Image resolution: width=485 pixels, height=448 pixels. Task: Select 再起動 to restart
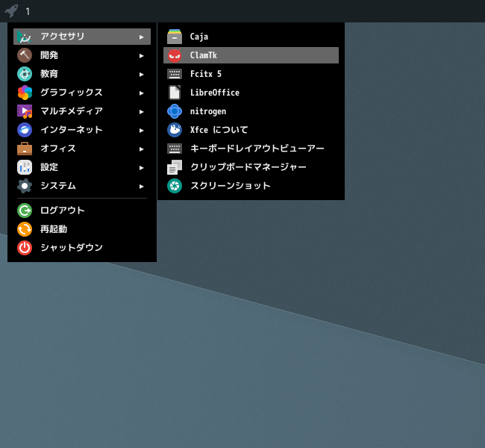point(82,229)
